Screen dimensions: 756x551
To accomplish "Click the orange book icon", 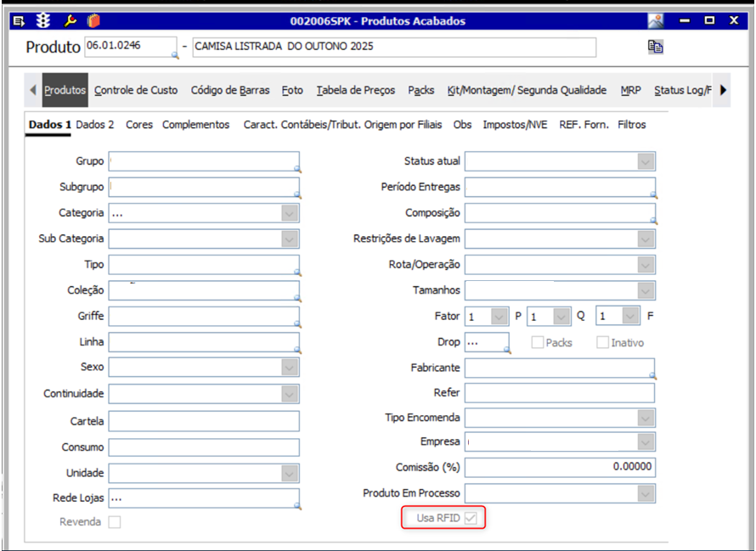I will [93, 20].
